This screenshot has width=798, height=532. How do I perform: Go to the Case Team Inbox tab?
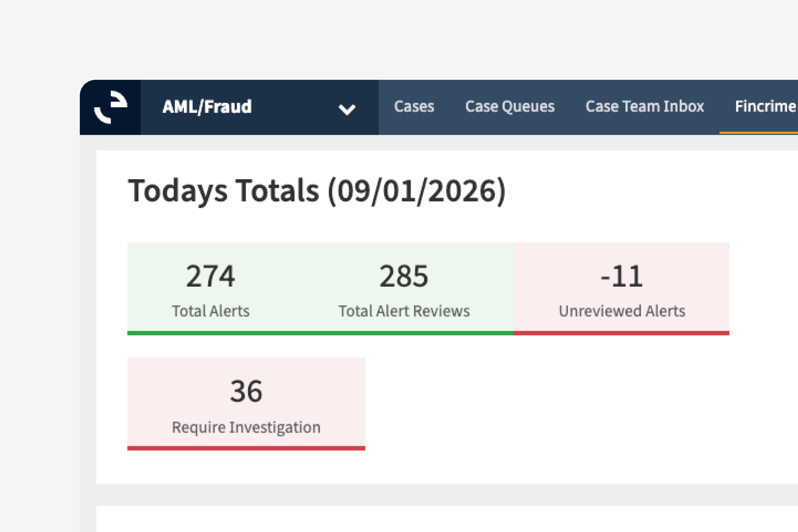click(x=644, y=106)
